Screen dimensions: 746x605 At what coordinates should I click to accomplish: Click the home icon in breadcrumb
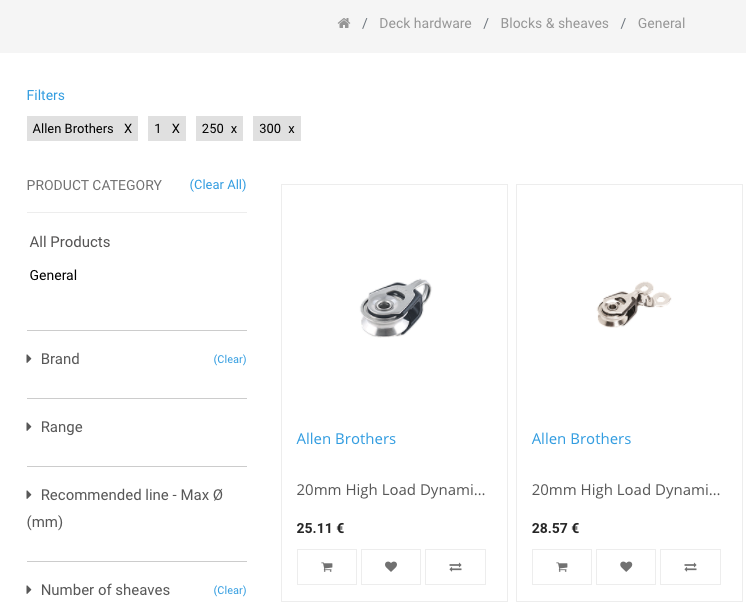tap(344, 23)
